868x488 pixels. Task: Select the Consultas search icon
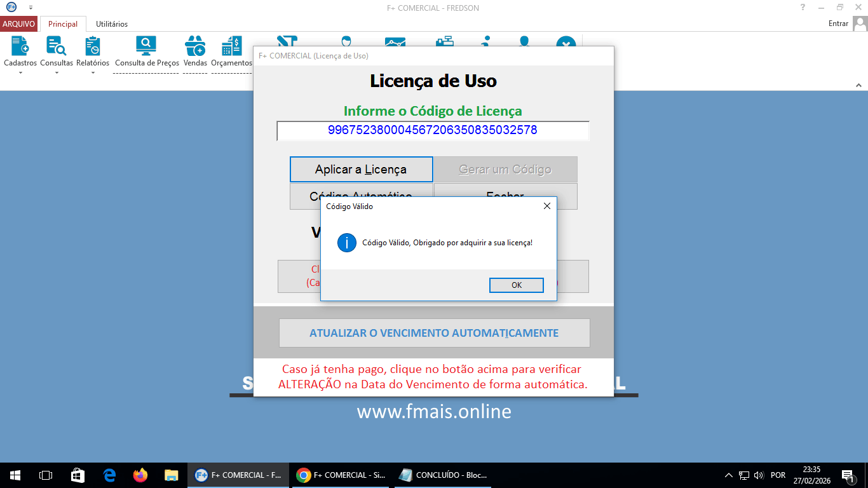click(x=56, y=46)
